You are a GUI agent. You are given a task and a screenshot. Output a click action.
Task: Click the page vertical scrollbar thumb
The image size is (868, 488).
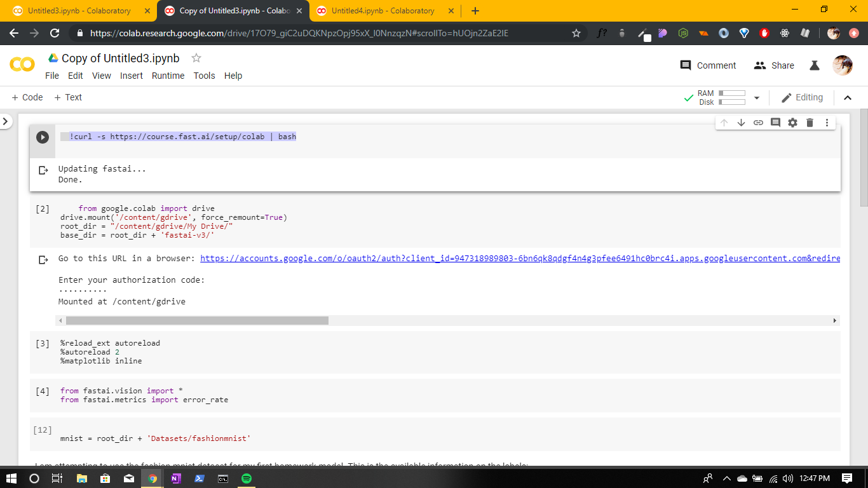[864, 158]
